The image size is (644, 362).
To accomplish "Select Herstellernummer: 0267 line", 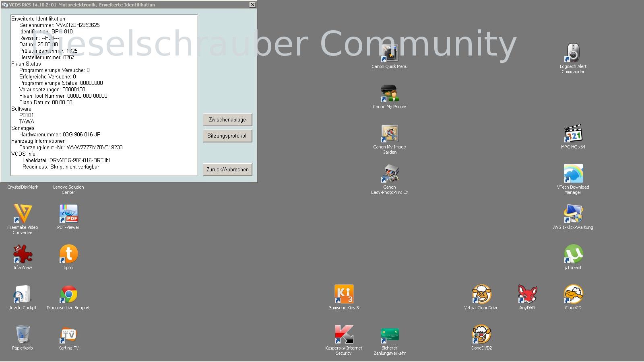I will click(47, 57).
